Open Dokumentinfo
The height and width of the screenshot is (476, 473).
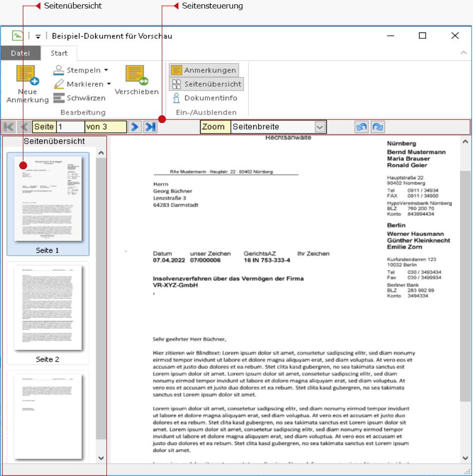[x=205, y=98]
